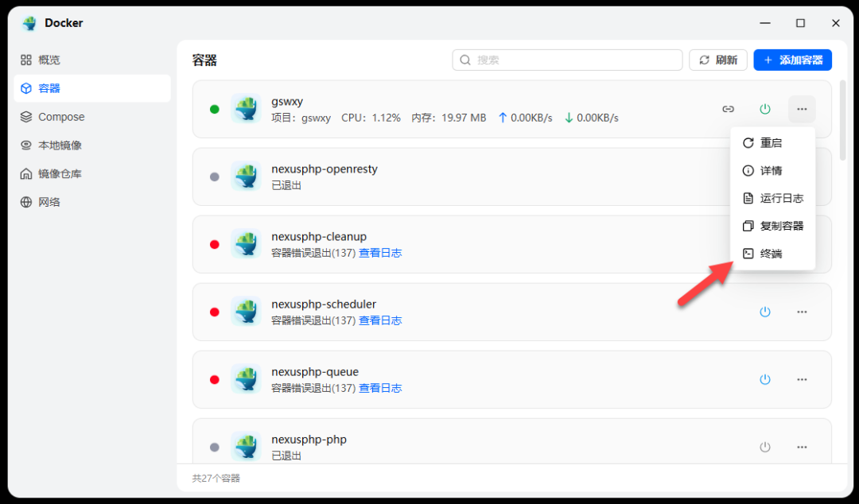Power on the nexusphp-scheduler container
The height and width of the screenshot is (504, 859).
point(765,312)
